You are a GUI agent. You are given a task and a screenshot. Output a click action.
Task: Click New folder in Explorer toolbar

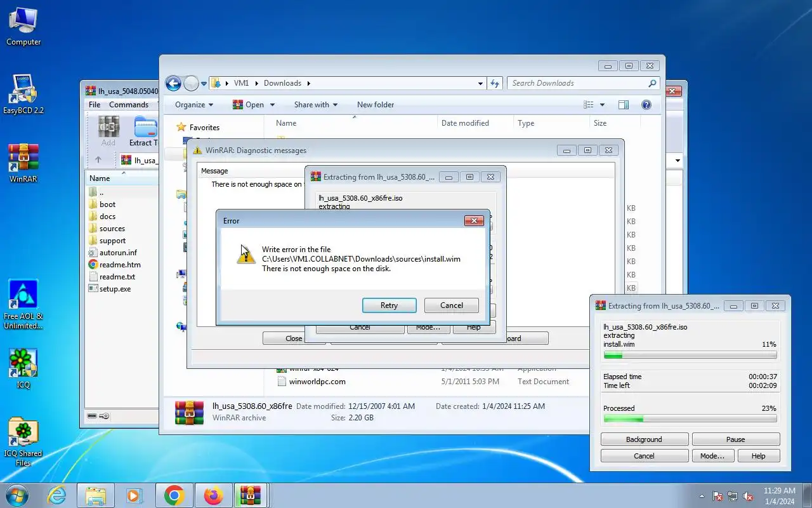[376, 105]
